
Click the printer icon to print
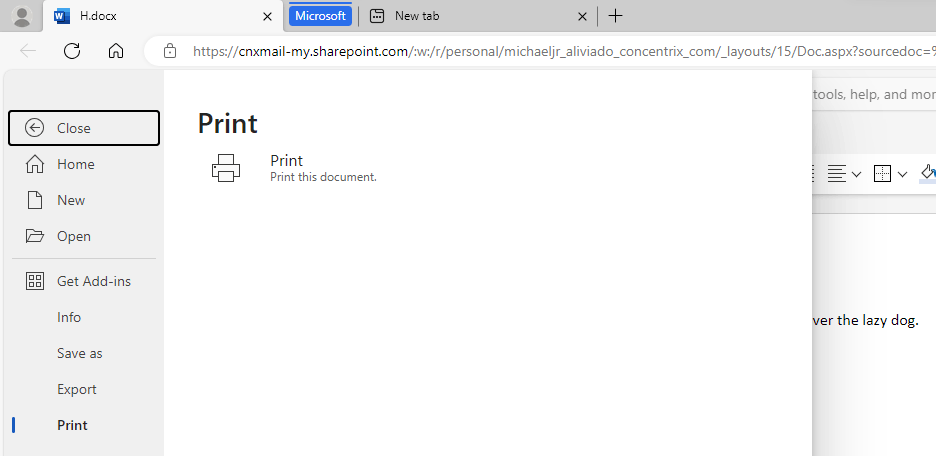(x=226, y=168)
